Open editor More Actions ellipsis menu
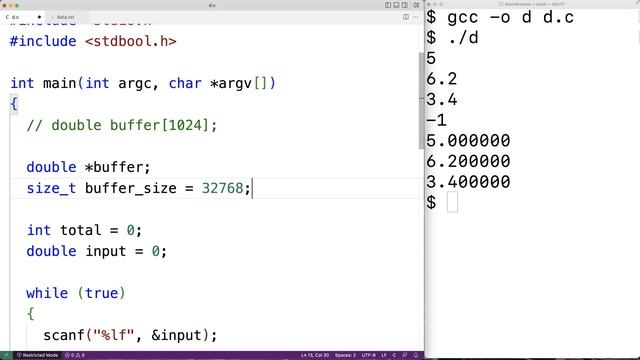Image resolution: width=640 pixels, height=360 pixels. point(416,17)
